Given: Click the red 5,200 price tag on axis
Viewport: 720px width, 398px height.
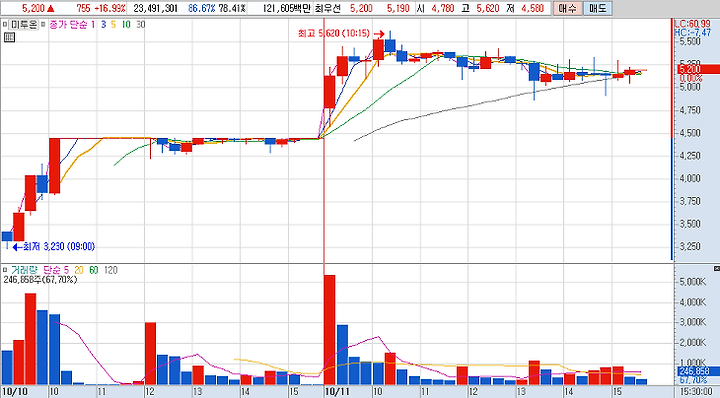Looking at the screenshot, I should 698,69.
